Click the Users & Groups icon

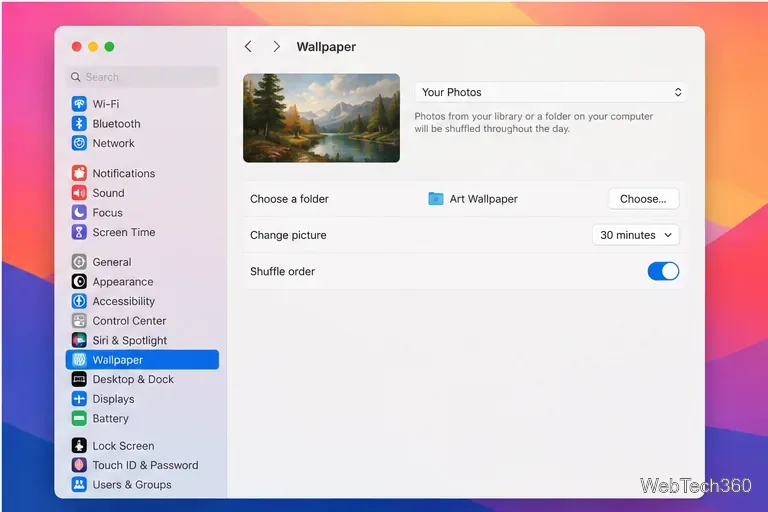(x=79, y=485)
